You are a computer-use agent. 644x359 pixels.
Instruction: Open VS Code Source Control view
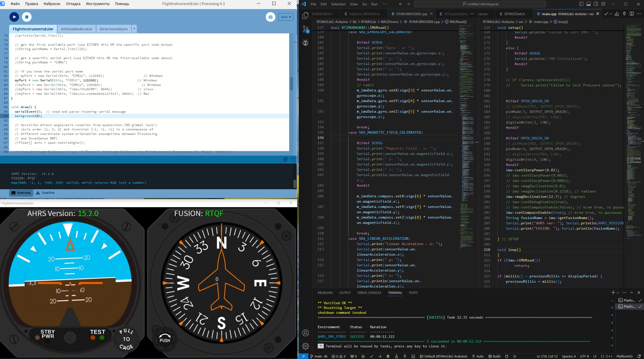tap(306, 29)
